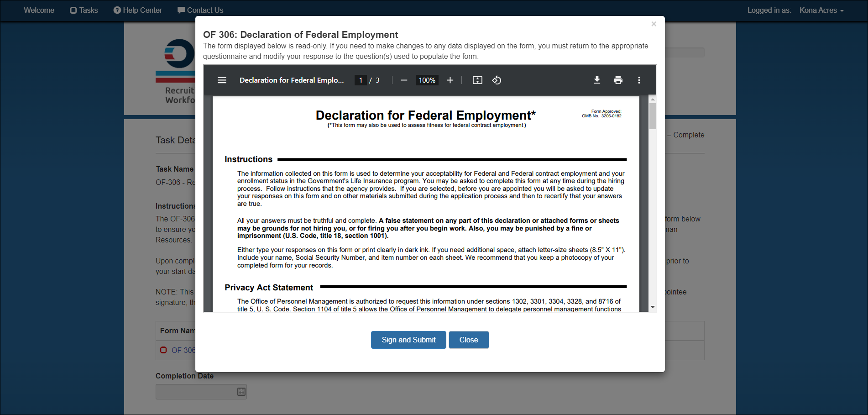Open the Welcome menu item
This screenshot has height=415, width=868.
click(x=39, y=10)
